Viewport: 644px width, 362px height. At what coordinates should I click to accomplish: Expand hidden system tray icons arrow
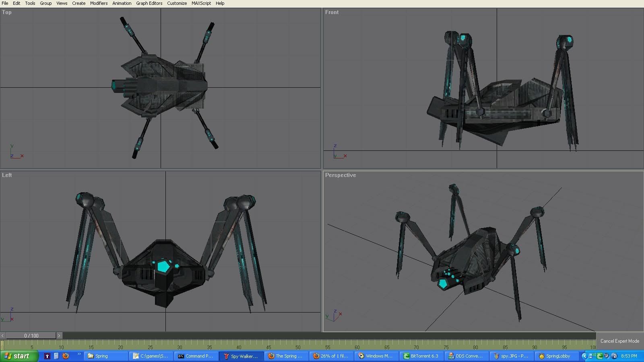click(x=585, y=356)
